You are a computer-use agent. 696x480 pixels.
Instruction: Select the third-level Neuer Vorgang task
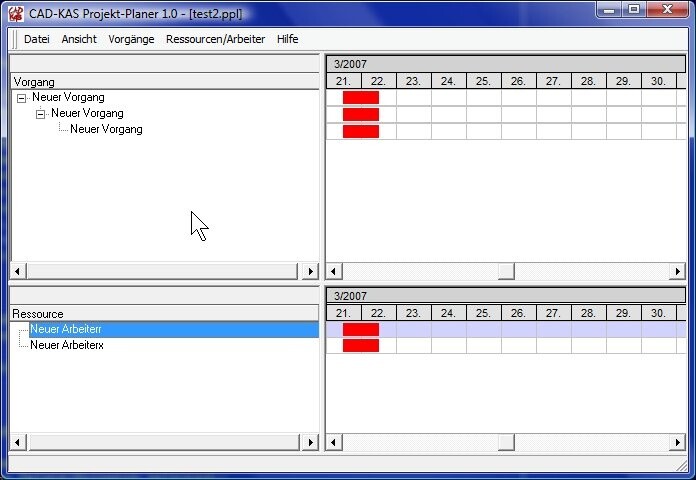(x=106, y=129)
